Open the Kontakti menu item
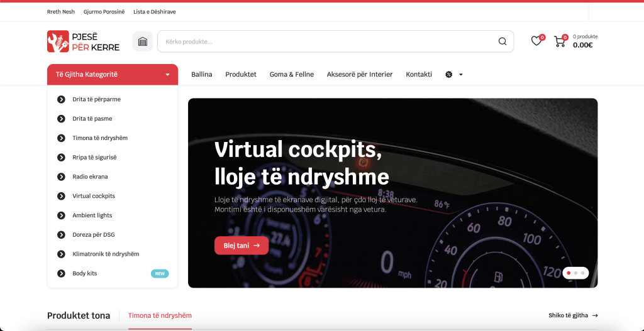644x331 pixels. tap(419, 74)
